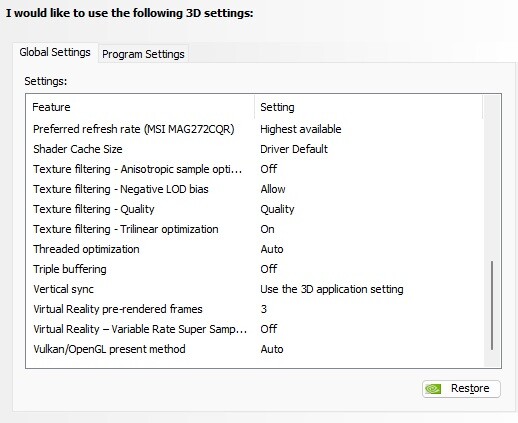Select Anisotropic sample optimization feature row

254,169
